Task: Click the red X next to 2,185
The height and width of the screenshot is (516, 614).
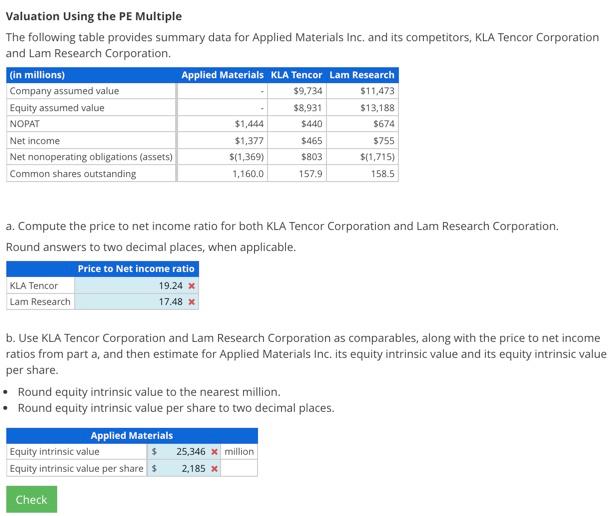Action: click(x=214, y=469)
